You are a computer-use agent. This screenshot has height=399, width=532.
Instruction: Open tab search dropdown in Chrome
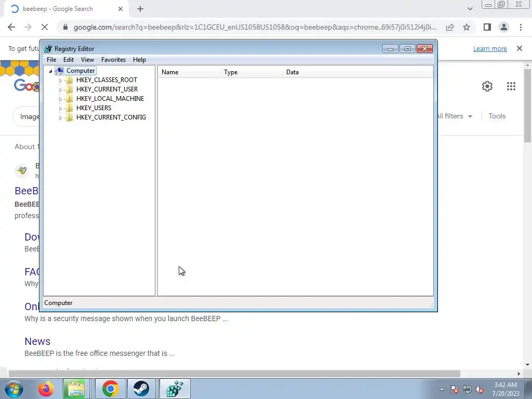click(470, 9)
